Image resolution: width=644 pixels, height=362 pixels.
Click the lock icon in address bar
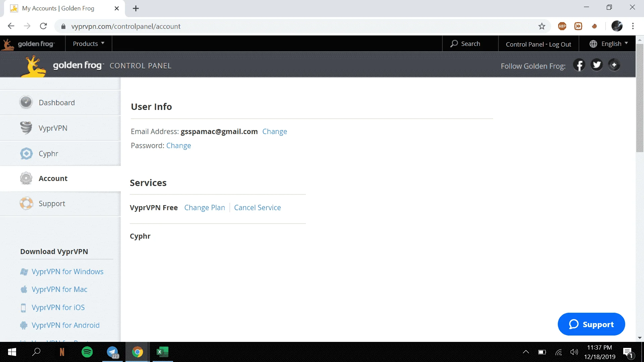click(x=63, y=26)
